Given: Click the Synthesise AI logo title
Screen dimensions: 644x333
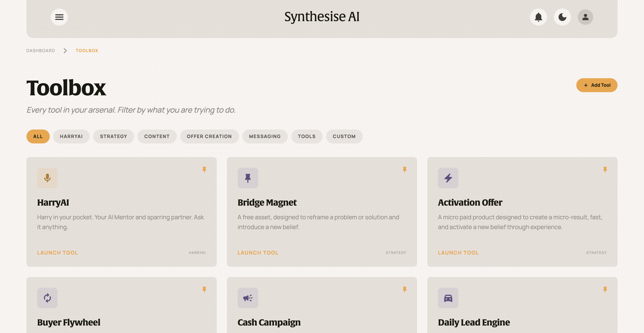Looking at the screenshot, I should click(322, 17).
